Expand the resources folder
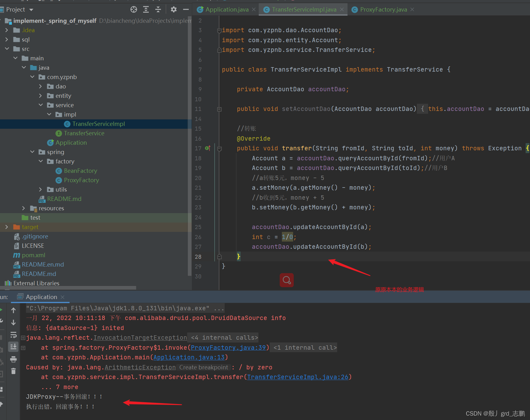530x420 pixels. tap(23, 208)
